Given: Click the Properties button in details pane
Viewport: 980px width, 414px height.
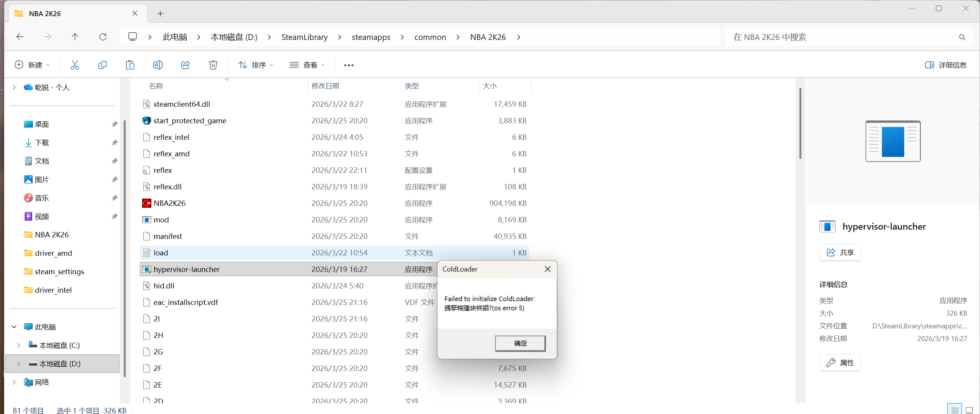Looking at the screenshot, I should coord(840,363).
